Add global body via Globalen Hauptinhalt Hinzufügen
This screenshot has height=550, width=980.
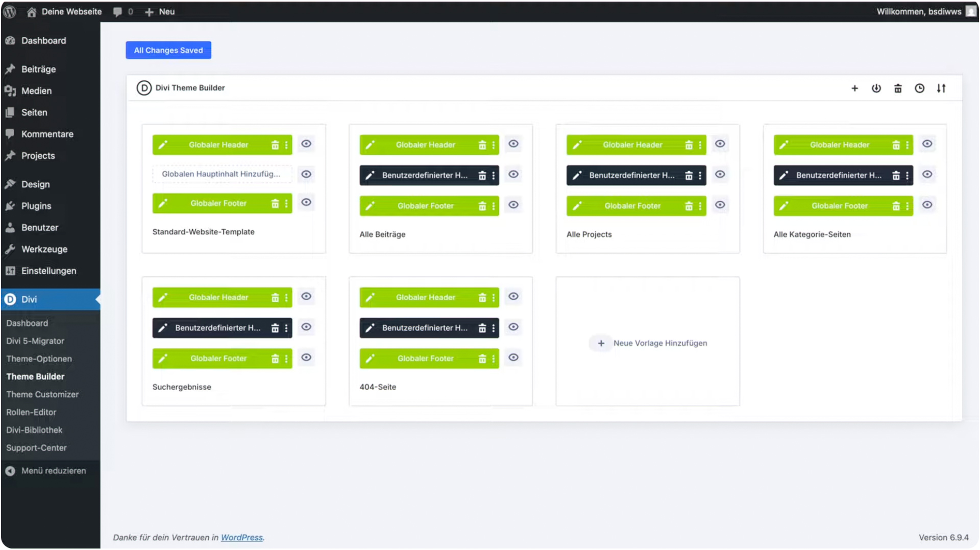221,174
